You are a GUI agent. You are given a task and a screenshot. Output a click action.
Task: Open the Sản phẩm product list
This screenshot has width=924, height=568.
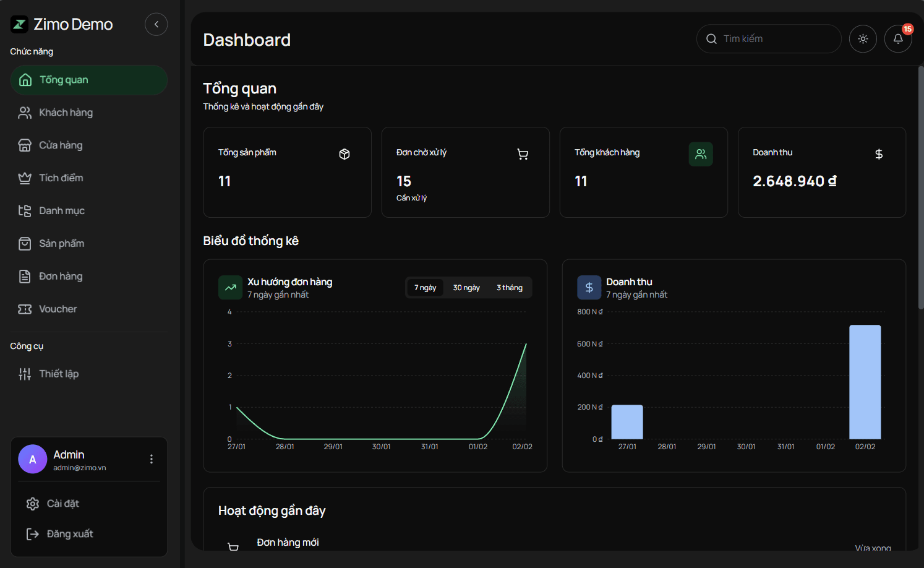[x=62, y=243]
